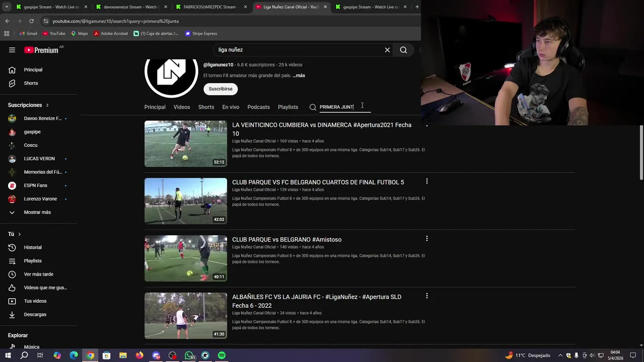Expand channel description with ...más

[299, 75]
